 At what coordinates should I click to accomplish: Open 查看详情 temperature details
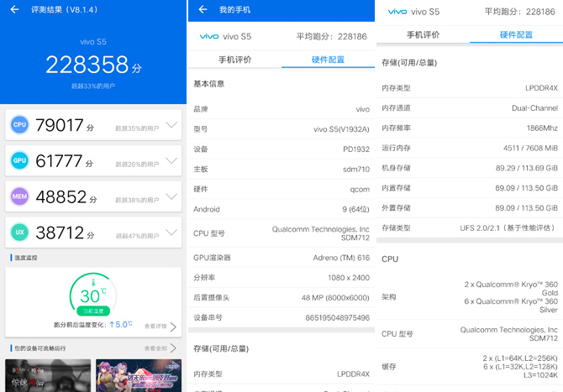coord(160,327)
